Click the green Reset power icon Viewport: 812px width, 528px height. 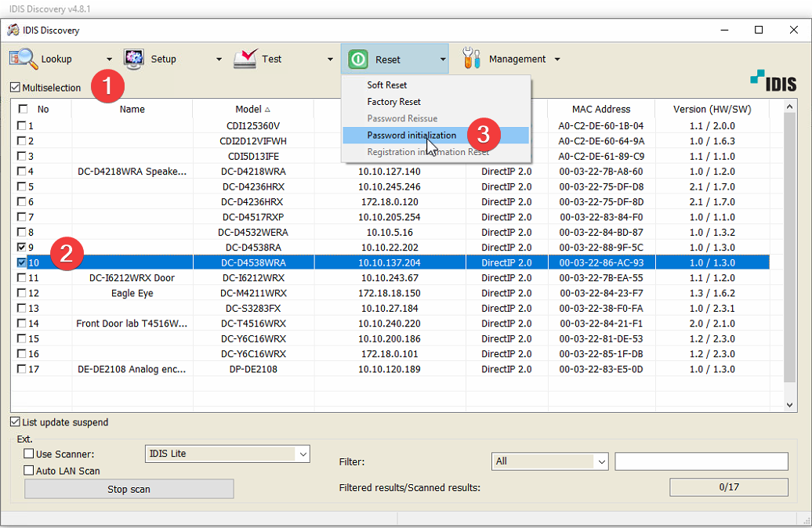click(358, 60)
